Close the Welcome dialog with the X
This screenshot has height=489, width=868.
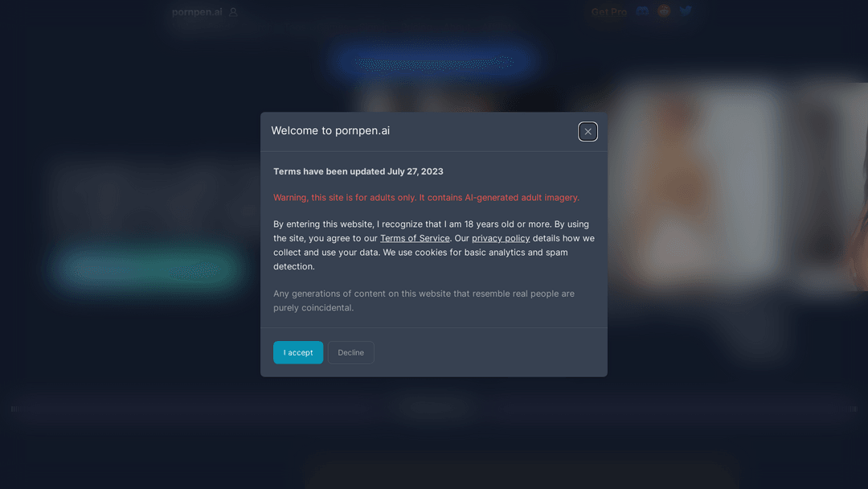tap(588, 132)
